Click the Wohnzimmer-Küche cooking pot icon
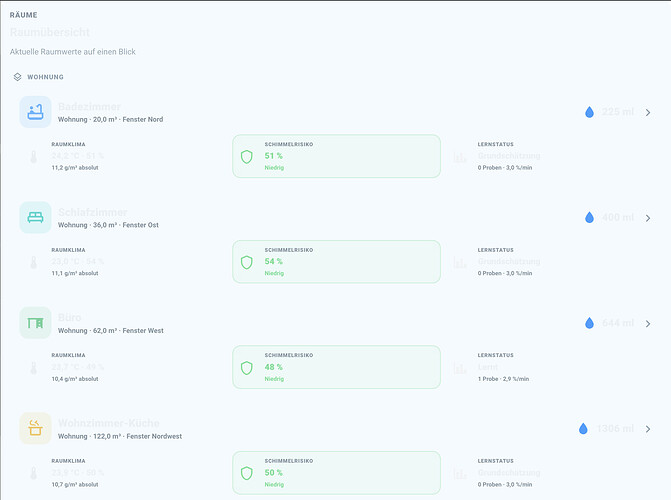 click(x=36, y=429)
